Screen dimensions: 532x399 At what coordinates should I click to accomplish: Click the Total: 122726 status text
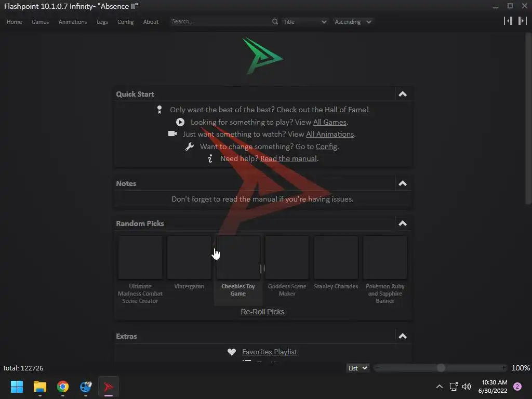click(23, 368)
